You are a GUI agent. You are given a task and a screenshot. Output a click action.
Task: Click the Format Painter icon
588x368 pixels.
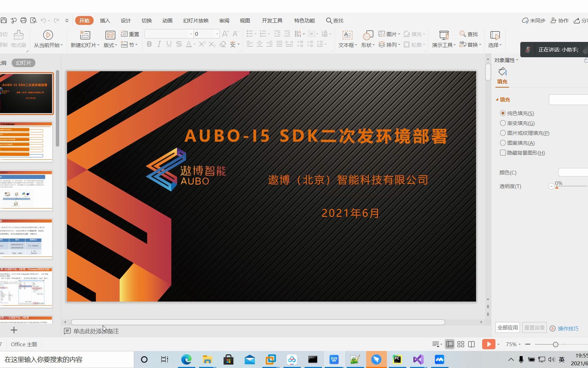point(18,35)
